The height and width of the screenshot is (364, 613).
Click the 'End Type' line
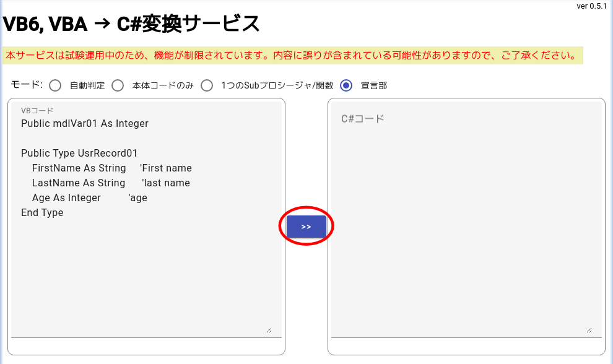coord(42,213)
